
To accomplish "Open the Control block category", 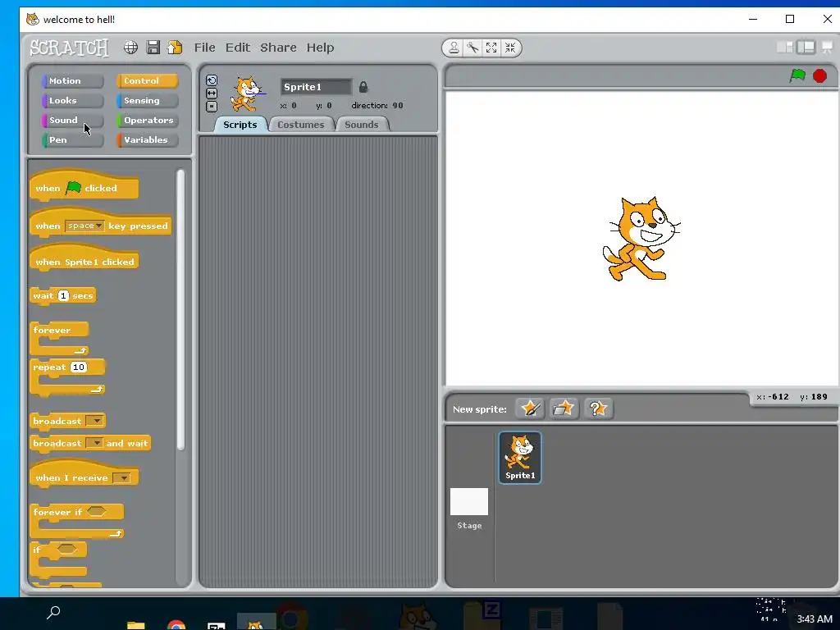I will tap(148, 81).
